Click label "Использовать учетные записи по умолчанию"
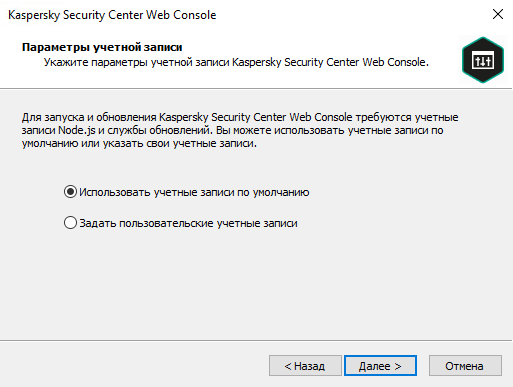Screen dimensions: 513x387 pyautogui.click(x=194, y=192)
